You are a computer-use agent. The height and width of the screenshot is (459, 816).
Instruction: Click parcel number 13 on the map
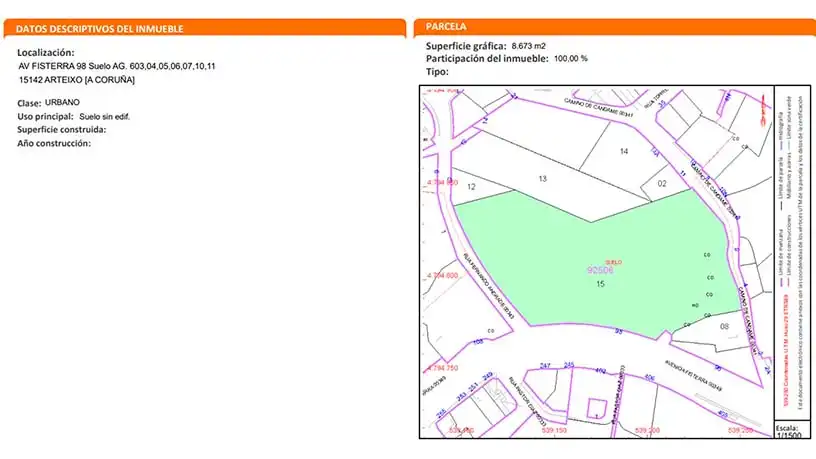tap(542, 178)
